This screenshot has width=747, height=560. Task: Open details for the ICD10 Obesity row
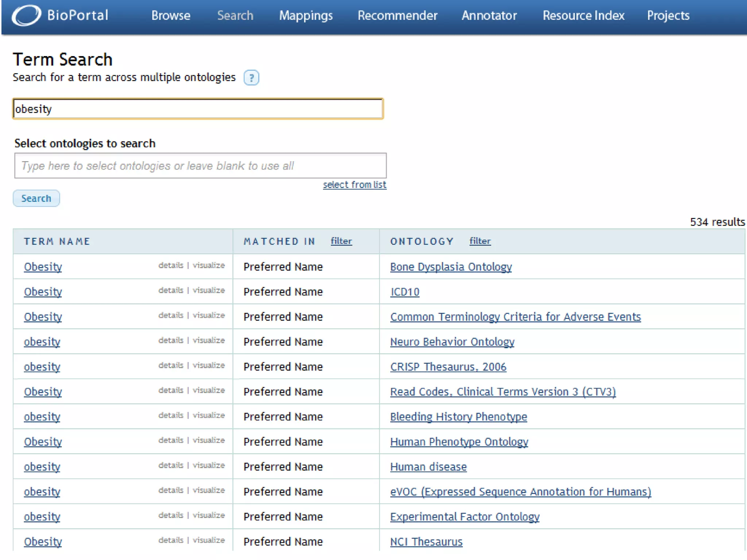[171, 291]
